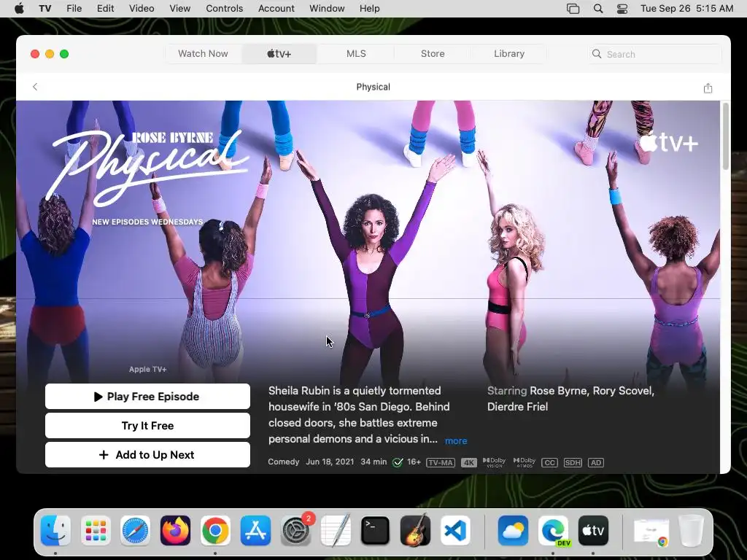
Task: Switch to the Watch Now tab
Action: click(x=203, y=54)
